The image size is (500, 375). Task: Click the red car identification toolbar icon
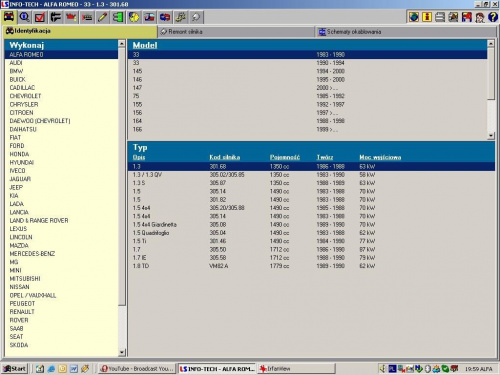[9, 17]
